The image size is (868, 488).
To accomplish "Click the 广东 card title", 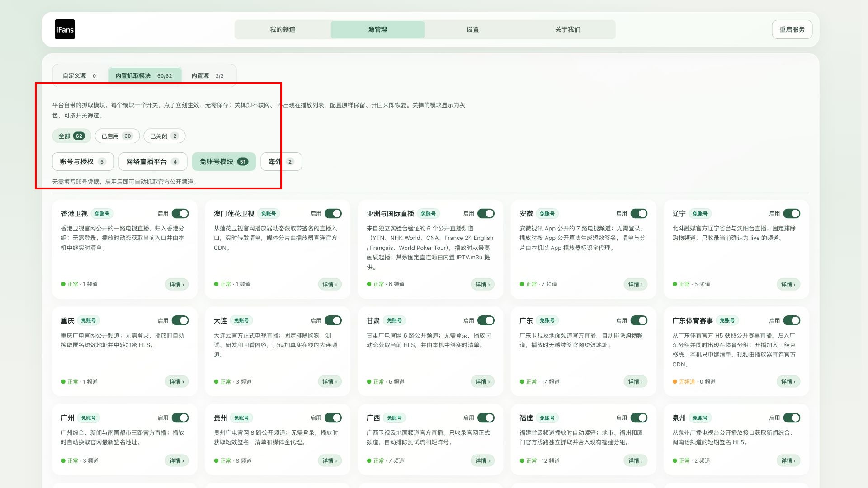I will coord(526,320).
